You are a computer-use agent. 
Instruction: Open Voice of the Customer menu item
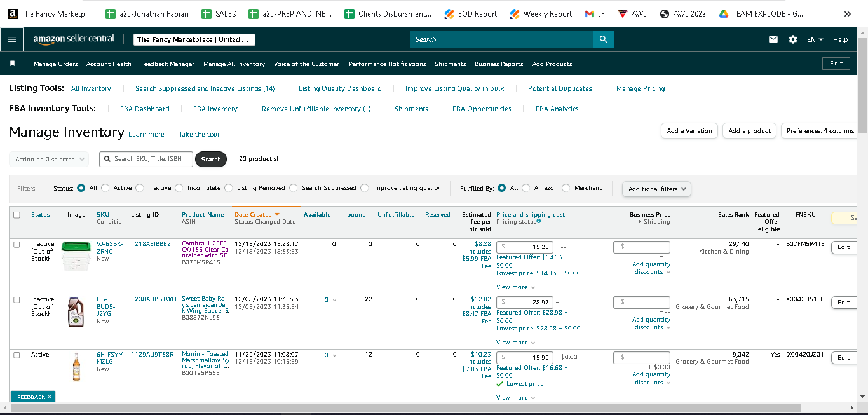coord(306,64)
